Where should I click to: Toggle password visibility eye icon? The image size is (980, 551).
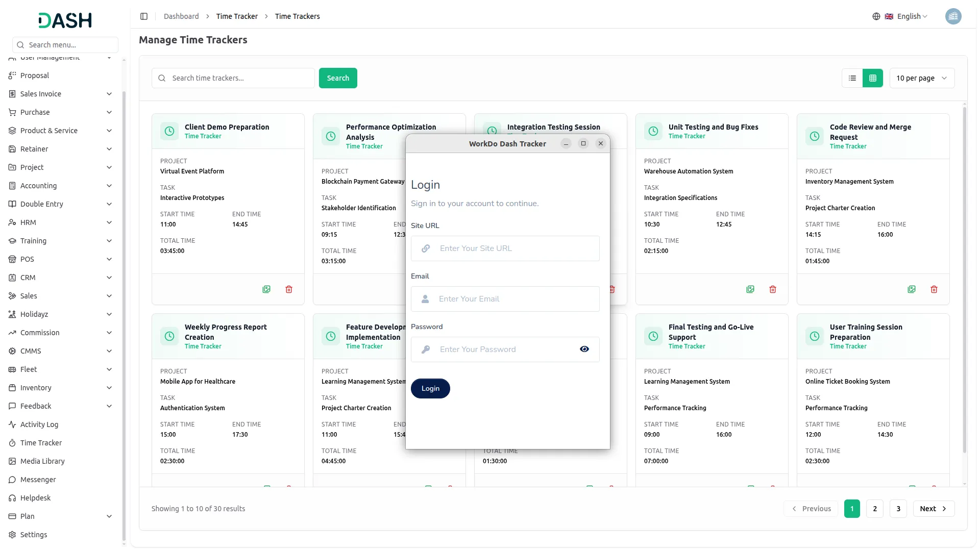584,349
